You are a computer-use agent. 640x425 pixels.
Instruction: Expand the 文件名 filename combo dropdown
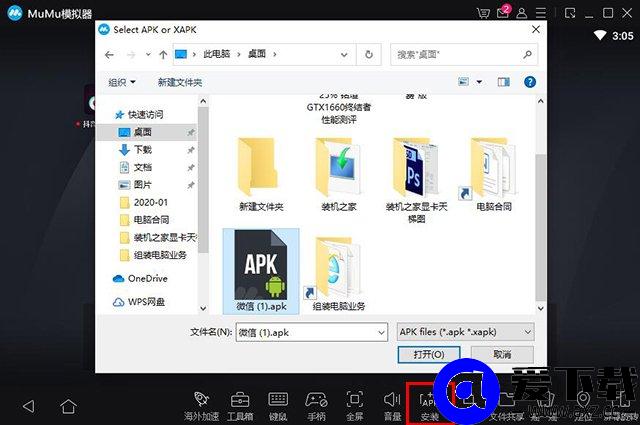pos(382,333)
